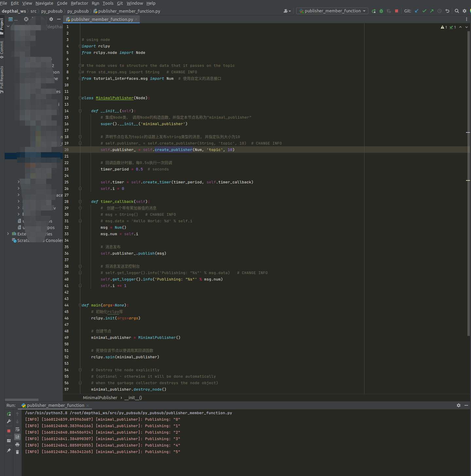Image resolution: width=471 pixels, height=476 pixels.
Task: Open the publisher_member_function run configuration dropdown
Action: (x=332, y=11)
